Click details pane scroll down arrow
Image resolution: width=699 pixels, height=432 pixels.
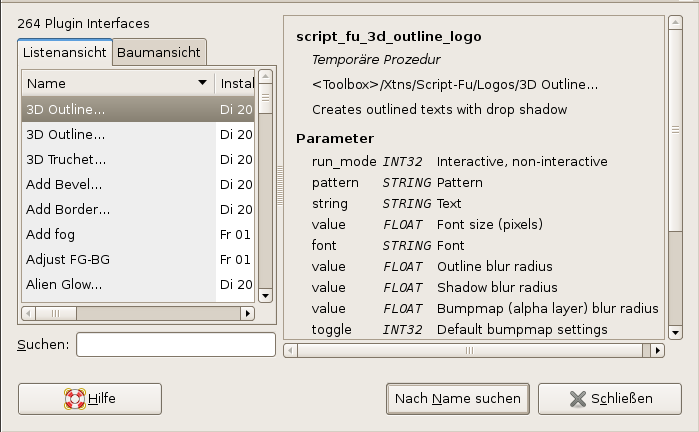pos(675,333)
